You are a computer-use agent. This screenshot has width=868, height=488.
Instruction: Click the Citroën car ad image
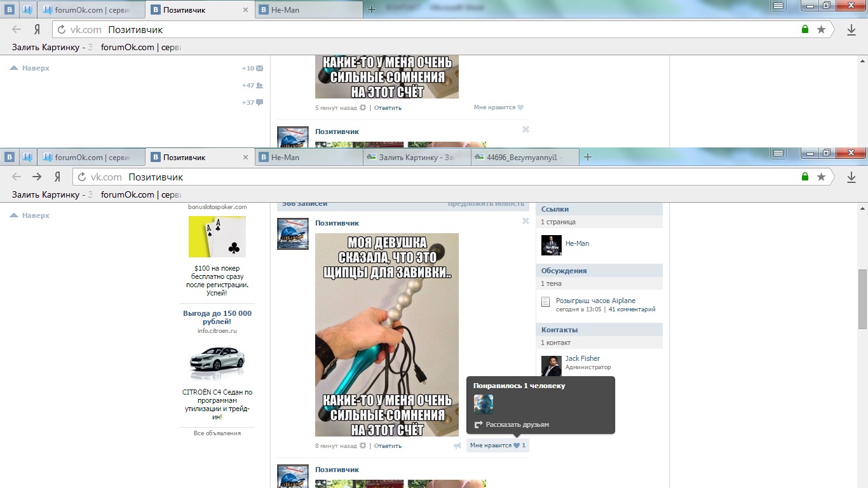coord(217,361)
